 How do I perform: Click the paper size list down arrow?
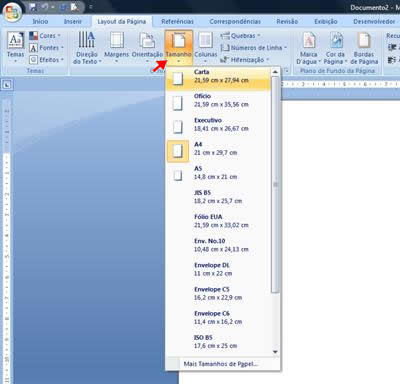[275, 352]
